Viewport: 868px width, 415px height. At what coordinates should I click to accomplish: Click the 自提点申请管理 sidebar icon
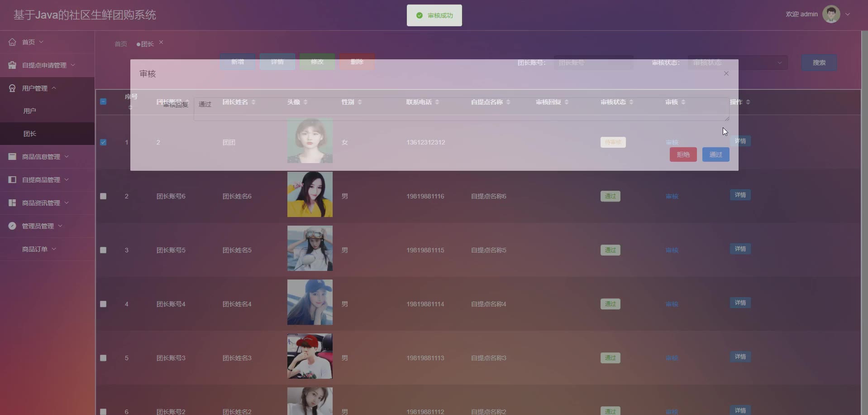coord(12,65)
